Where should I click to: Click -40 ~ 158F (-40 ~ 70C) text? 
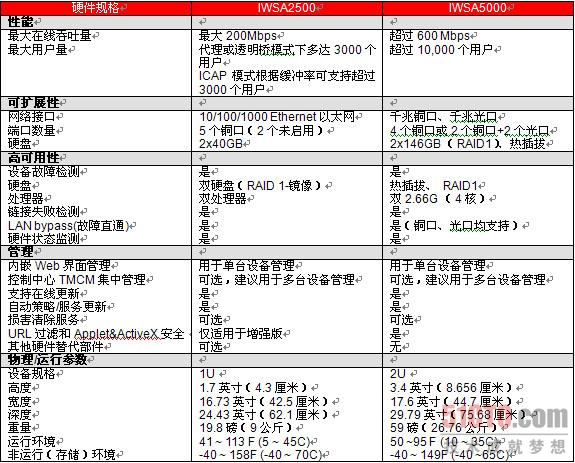click(x=260, y=455)
